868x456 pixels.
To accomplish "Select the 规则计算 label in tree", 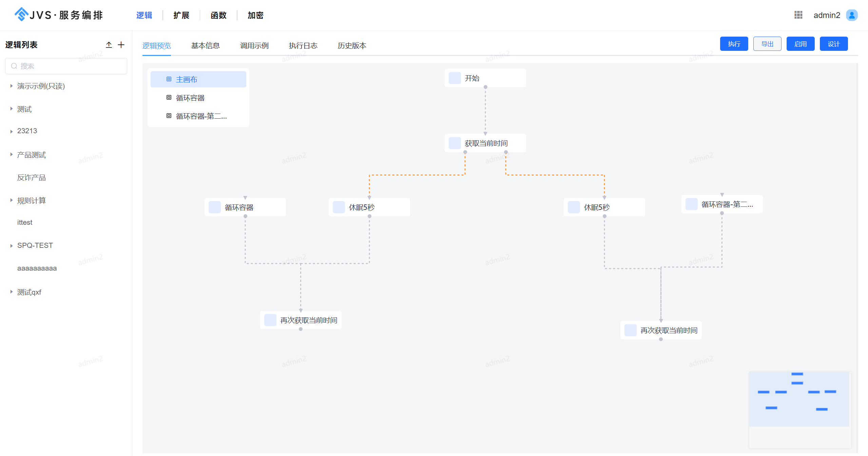I will [x=31, y=200].
